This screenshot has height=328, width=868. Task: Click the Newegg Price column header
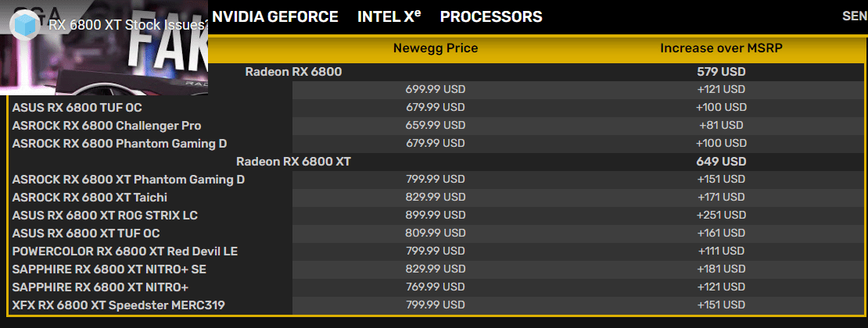[x=435, y=48]
